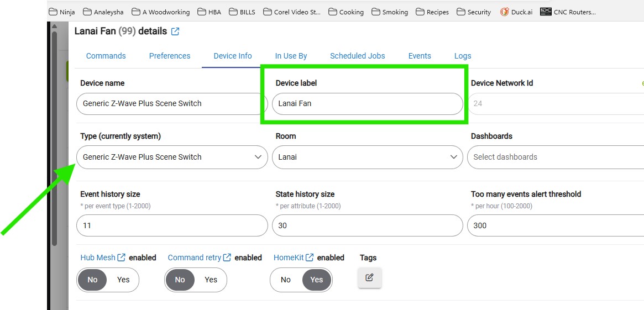Open the Tags edit pencil button
Viewport: 644px width, 310px height.
[x=370, y=277]
